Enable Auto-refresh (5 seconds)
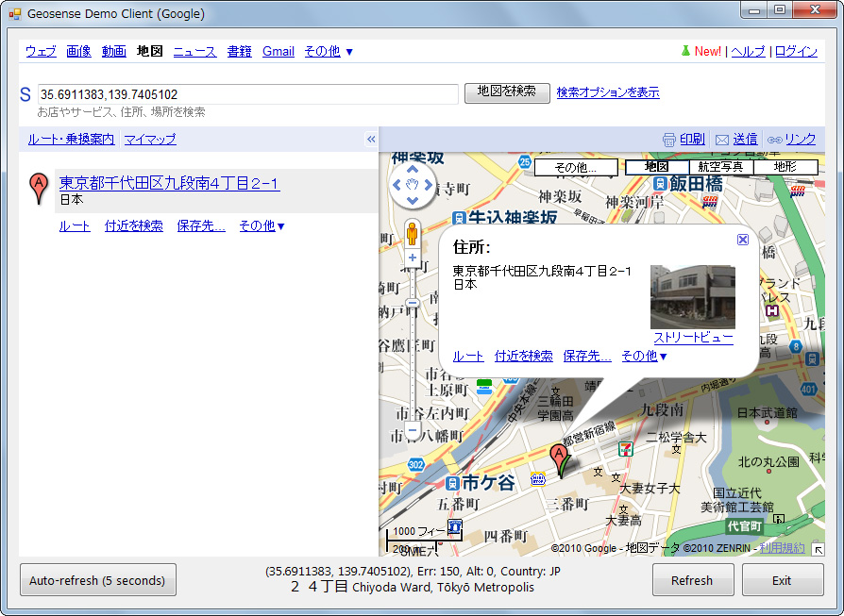Viewport: 844px width, 616px height. pyautogui.click(x=97, y=580)
